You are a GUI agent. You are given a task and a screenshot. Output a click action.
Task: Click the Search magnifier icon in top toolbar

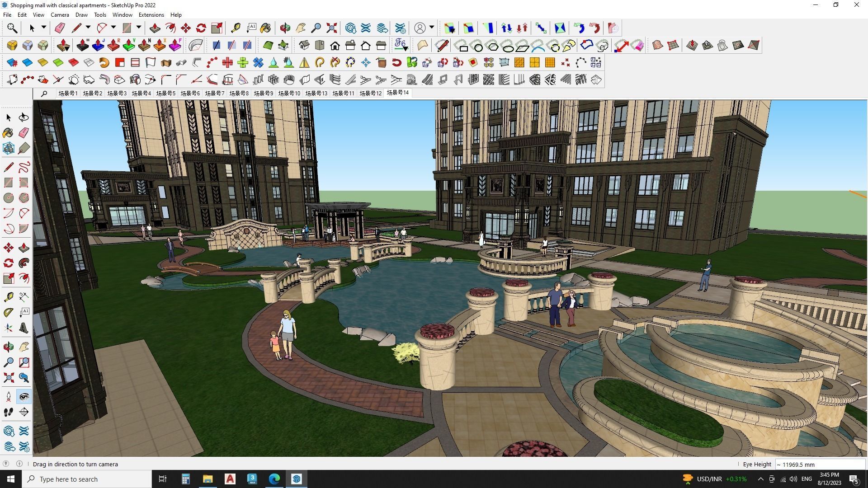point(12,28)
